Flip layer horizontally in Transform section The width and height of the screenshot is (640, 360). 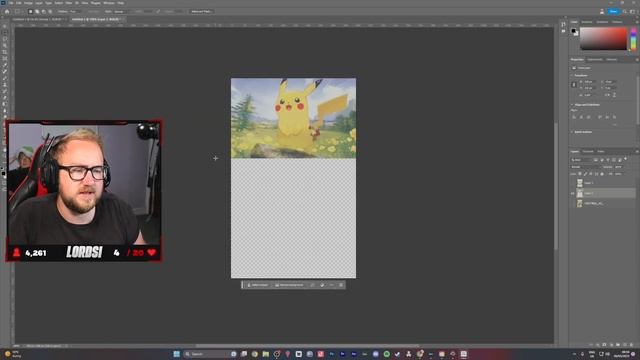tap(607, 95)
